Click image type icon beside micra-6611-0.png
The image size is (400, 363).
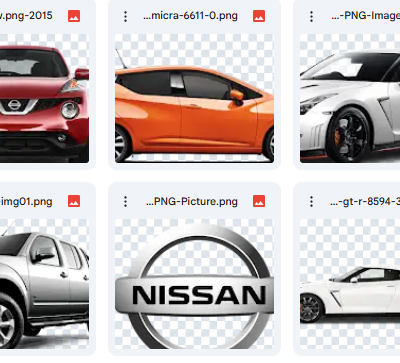coord(259,16)
